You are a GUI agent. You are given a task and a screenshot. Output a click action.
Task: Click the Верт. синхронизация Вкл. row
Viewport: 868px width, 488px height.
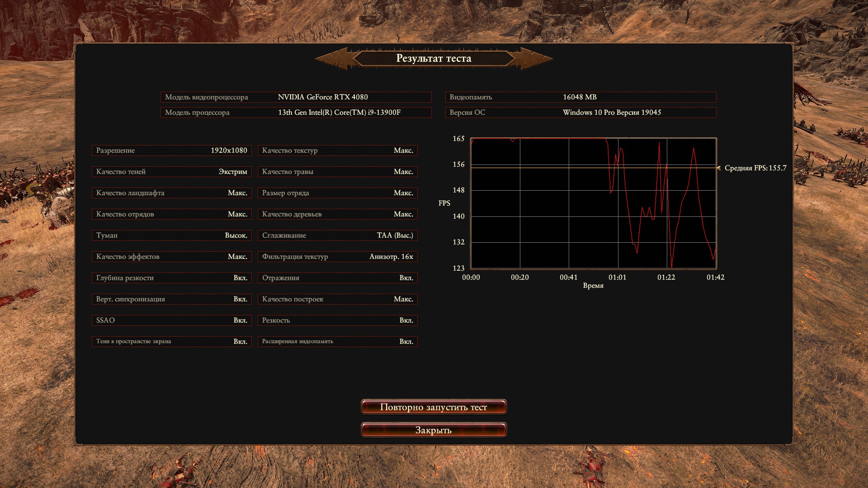pyautogui.click(x=171, y=299)
